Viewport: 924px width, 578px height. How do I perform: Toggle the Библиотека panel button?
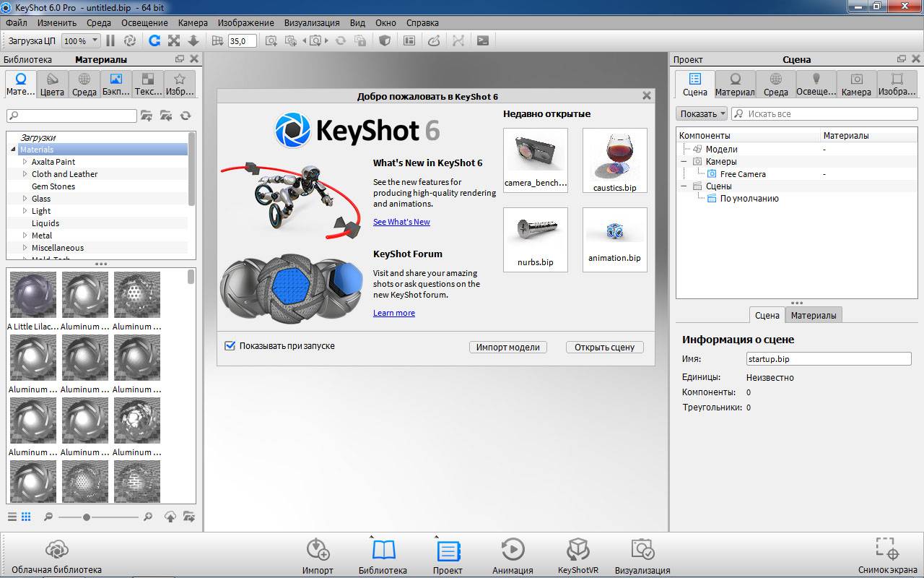tap(383, 556)
